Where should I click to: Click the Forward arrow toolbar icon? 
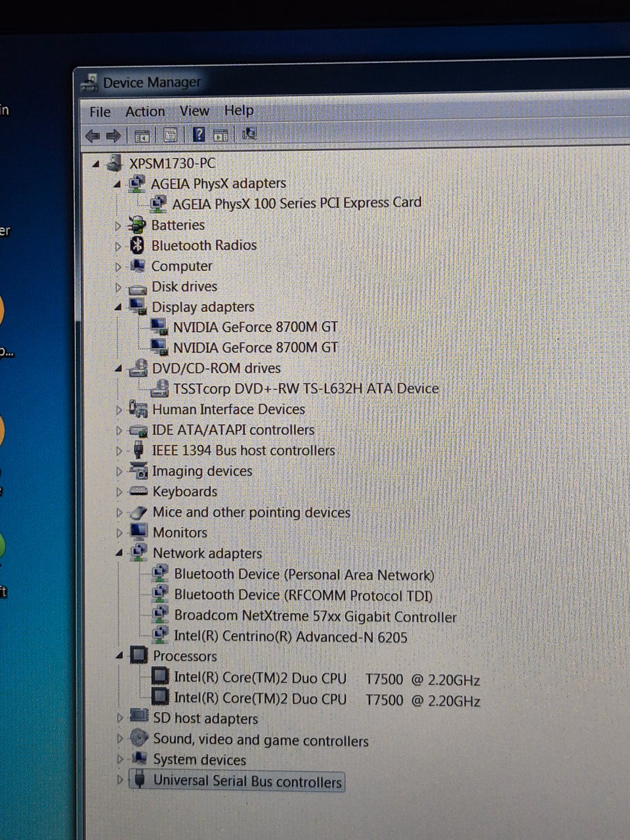click(114, 136)
